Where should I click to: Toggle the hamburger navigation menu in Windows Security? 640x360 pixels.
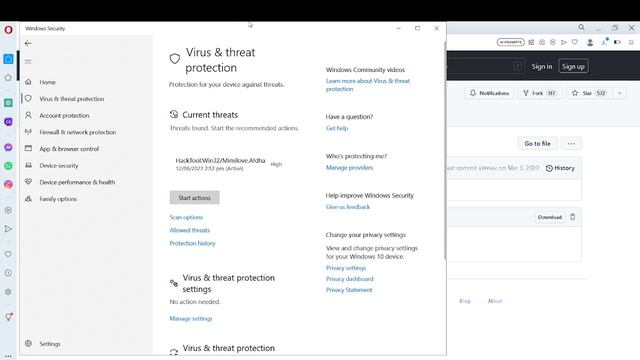tap(28, 62)
